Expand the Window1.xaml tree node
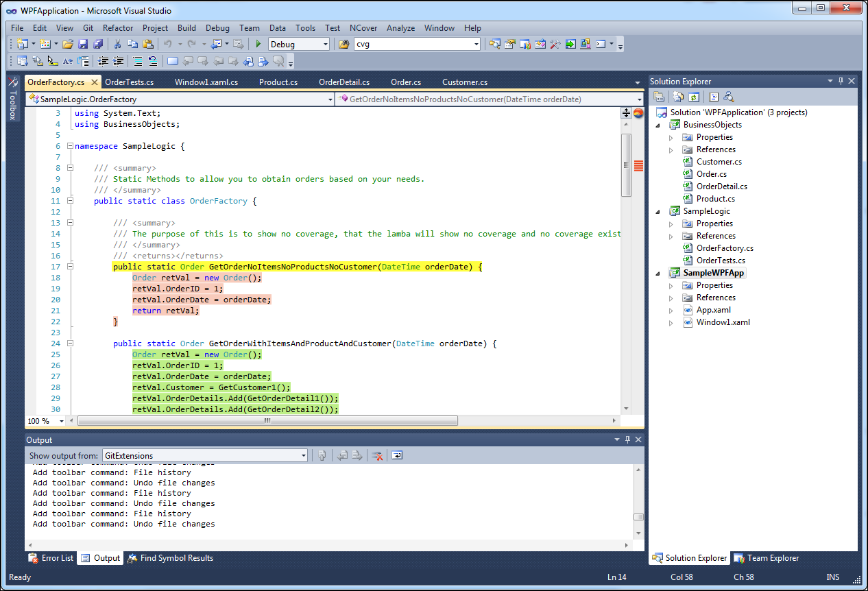 pyautogui.click(x=671, y=322)
